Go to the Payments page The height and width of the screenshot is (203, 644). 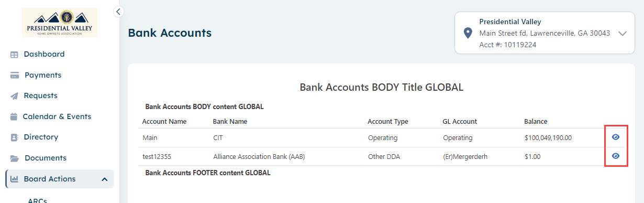click(43, 75)
